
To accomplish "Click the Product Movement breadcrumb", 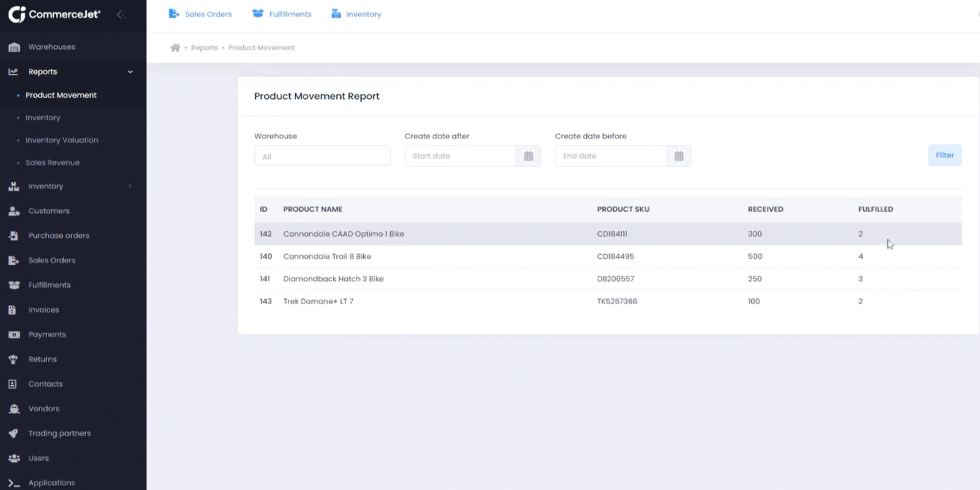I will tap(262, 48).
